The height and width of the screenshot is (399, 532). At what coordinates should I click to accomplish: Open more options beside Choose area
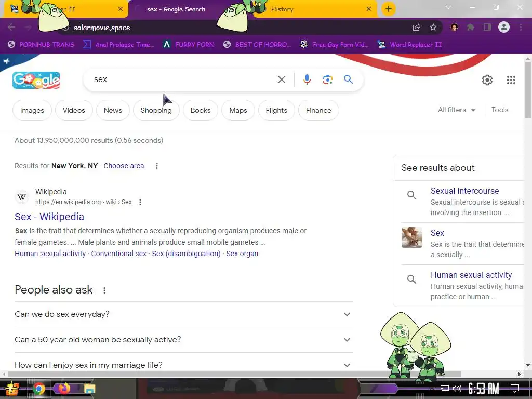pyautogui.click(x=157, y=166)
